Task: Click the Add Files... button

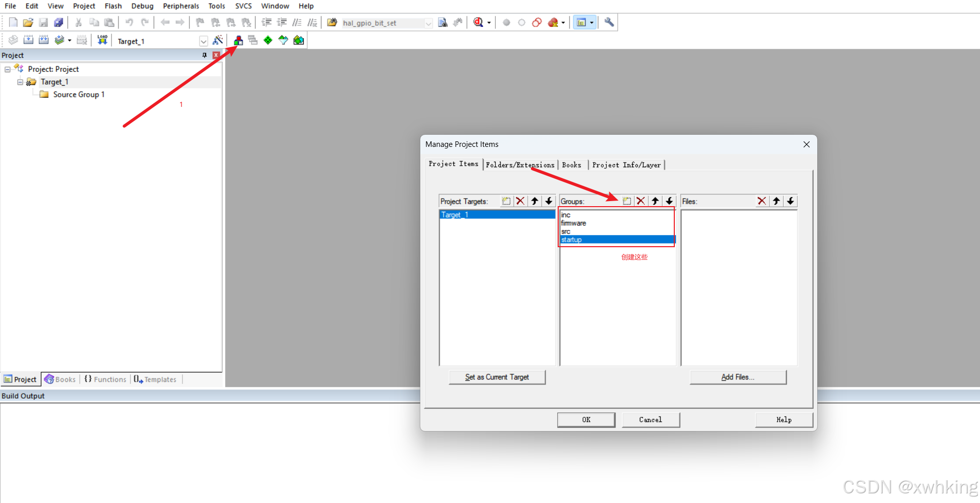Action: click(738, 377)
